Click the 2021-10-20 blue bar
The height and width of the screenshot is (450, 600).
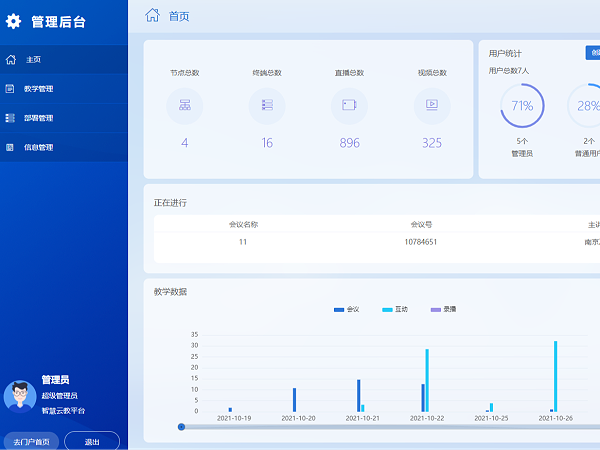(294, 400)
